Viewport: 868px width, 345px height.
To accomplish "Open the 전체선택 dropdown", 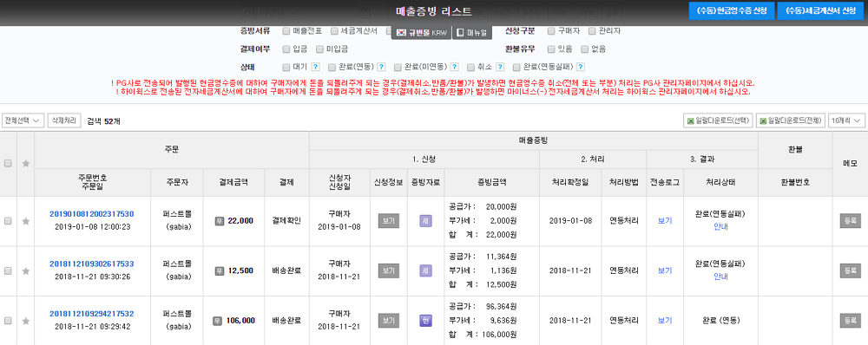I will click(x=23, y=120).
